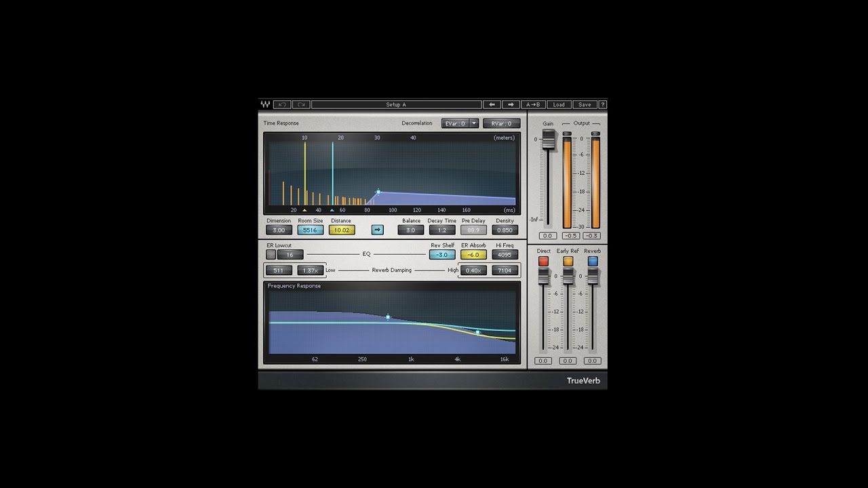Click the Low damping frequency 511

click(x=279, y=270)
